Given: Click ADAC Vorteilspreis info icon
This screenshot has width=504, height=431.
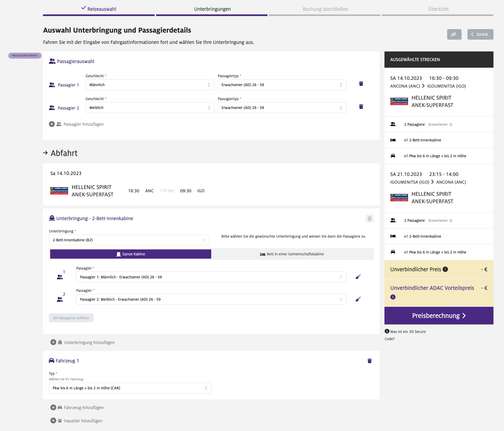Looking at the screenshot, I should coord(393,297).
